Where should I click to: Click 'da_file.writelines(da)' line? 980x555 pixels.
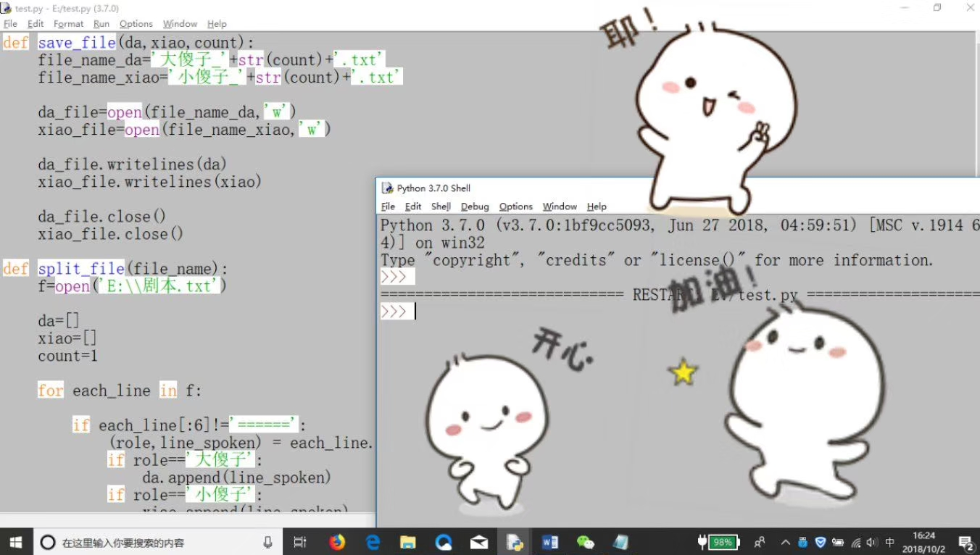point(133,164)
